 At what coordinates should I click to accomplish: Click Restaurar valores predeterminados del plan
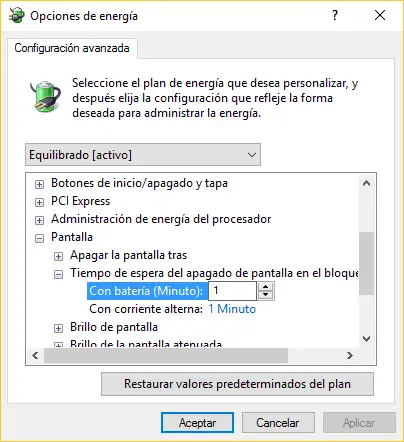(x=237, y=384)
